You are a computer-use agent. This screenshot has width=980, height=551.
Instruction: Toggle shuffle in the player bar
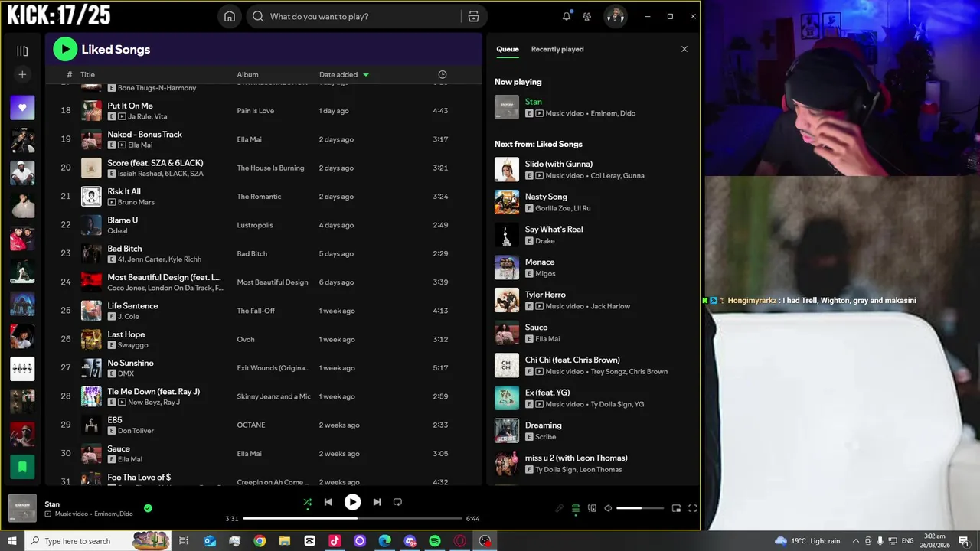pyautogui.click(x=307, y=503)
